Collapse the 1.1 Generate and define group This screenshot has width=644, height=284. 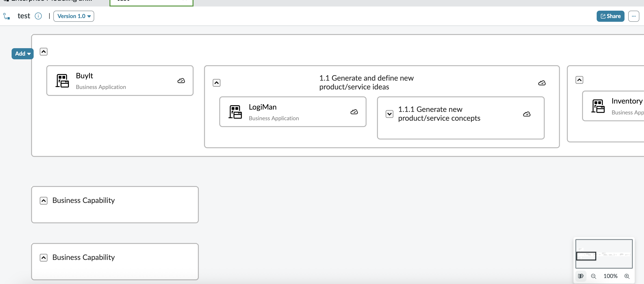coord(216,83)
